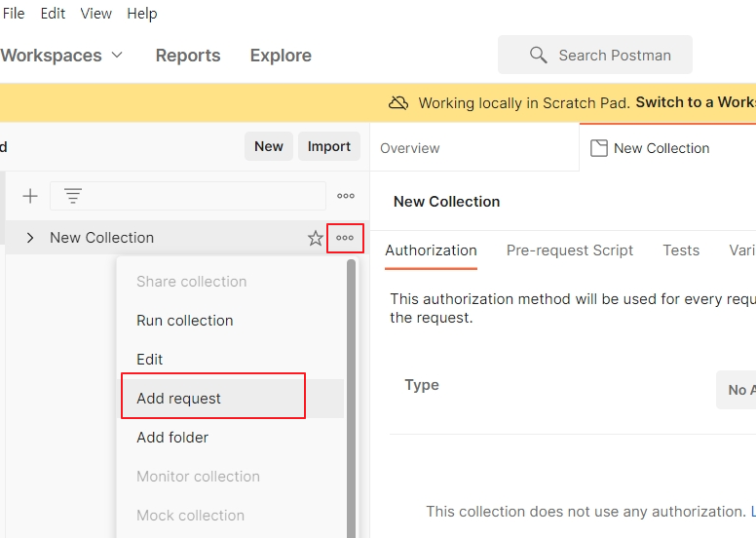Select the New Collection row in sidebar
Screen dimensions: 756x538
[x=187, y=238]
